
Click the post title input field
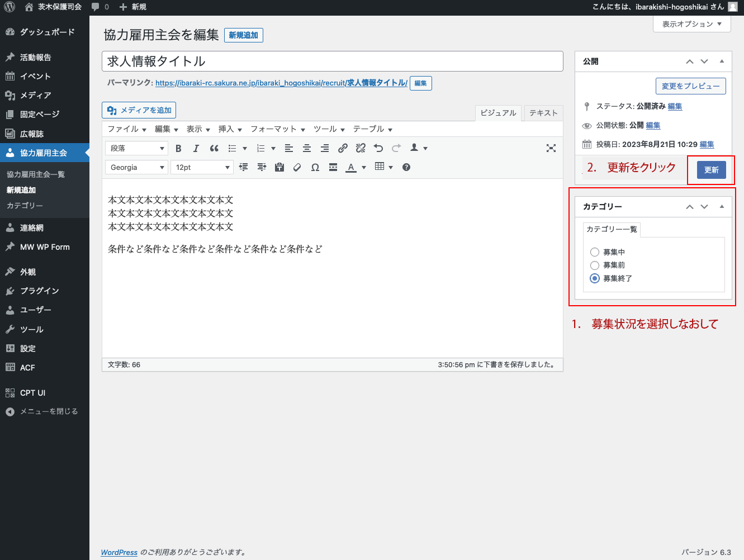click(x=332, y=61)
